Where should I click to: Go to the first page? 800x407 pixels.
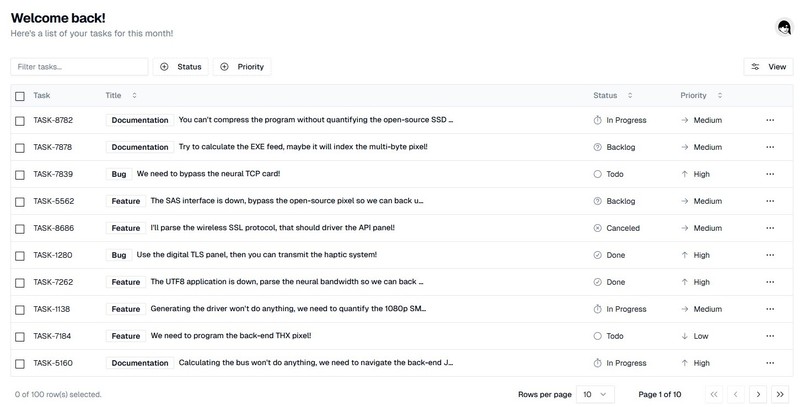tap(714, 394)
